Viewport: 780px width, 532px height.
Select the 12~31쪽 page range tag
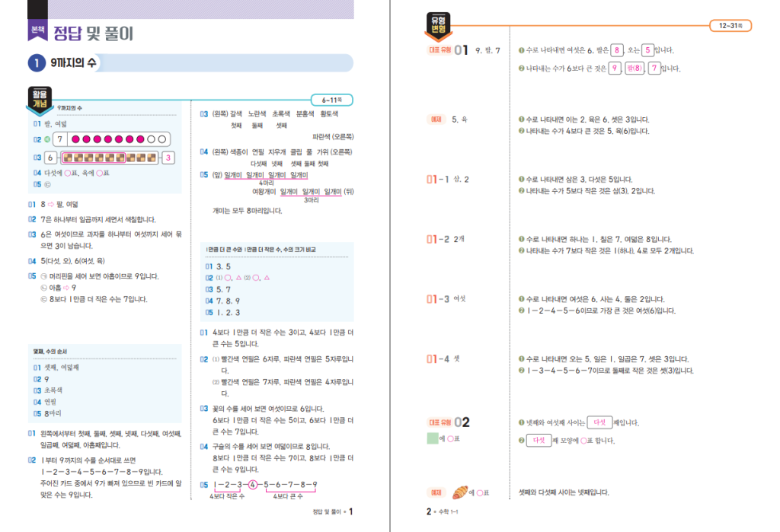[730, 26]
